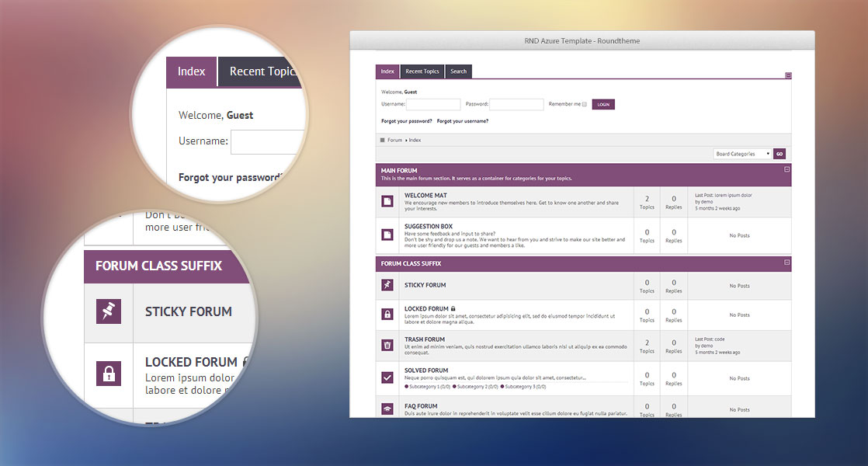The height and width of the screenshot is (466, 868).
Task: Open the Solved Forum title
Action: pos(426,370)
